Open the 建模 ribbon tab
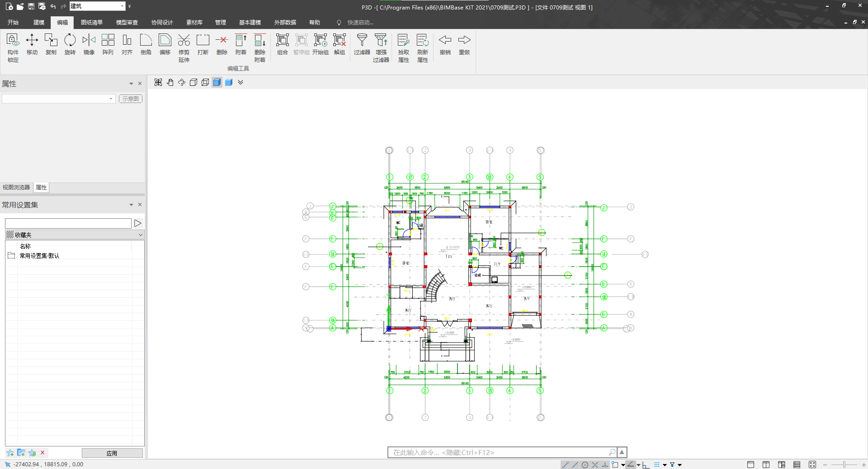This screenshot has width=868, height=469. coord(38,22)
